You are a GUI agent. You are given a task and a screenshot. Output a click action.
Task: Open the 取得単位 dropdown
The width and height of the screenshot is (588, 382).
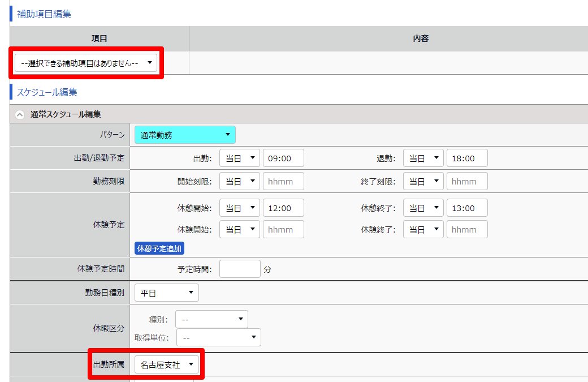(x=219, y=337)
